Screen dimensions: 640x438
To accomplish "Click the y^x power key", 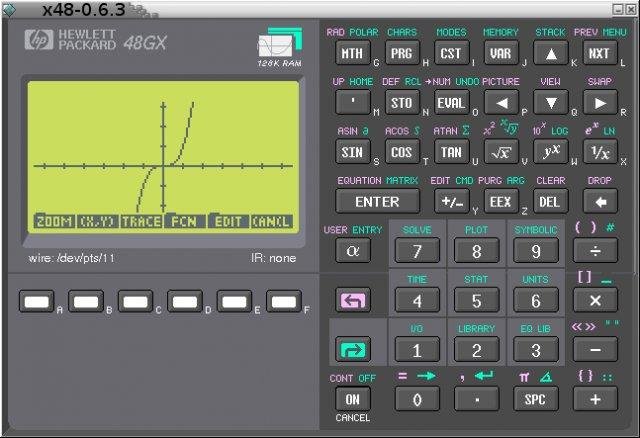I will (x=551, y=152).
